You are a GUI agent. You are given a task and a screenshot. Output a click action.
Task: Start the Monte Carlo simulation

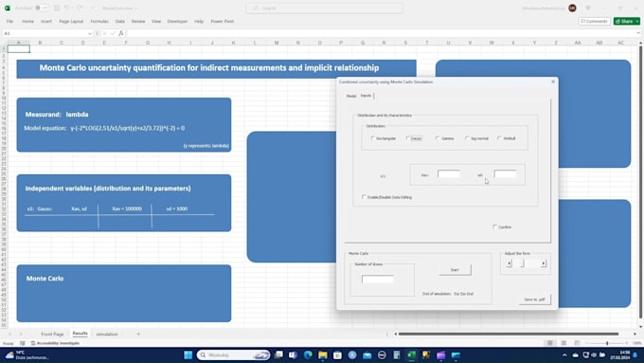455,270
